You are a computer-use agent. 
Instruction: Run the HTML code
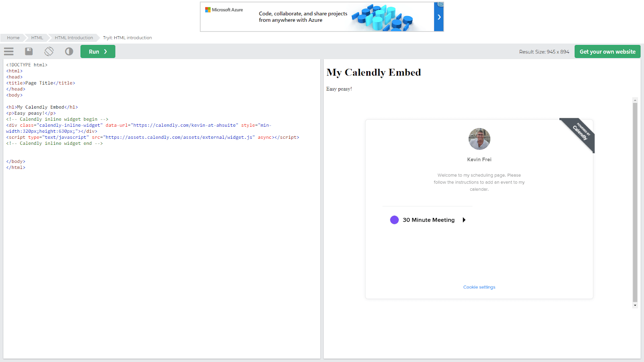coord(98,51)
